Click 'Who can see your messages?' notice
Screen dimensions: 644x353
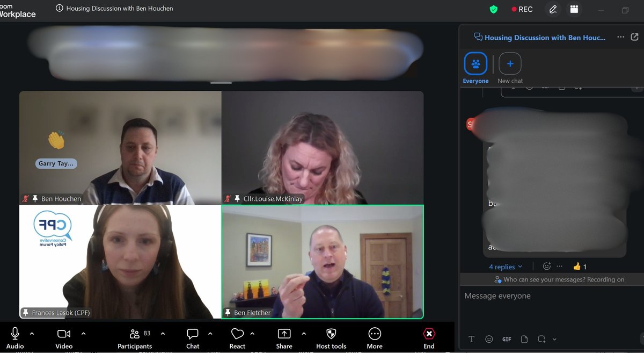tap(559, 279)
